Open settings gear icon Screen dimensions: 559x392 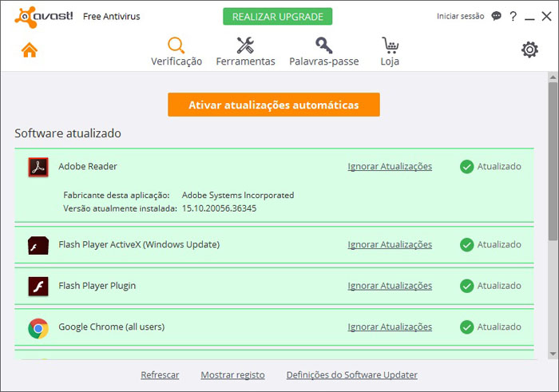(x=529, y=49)
